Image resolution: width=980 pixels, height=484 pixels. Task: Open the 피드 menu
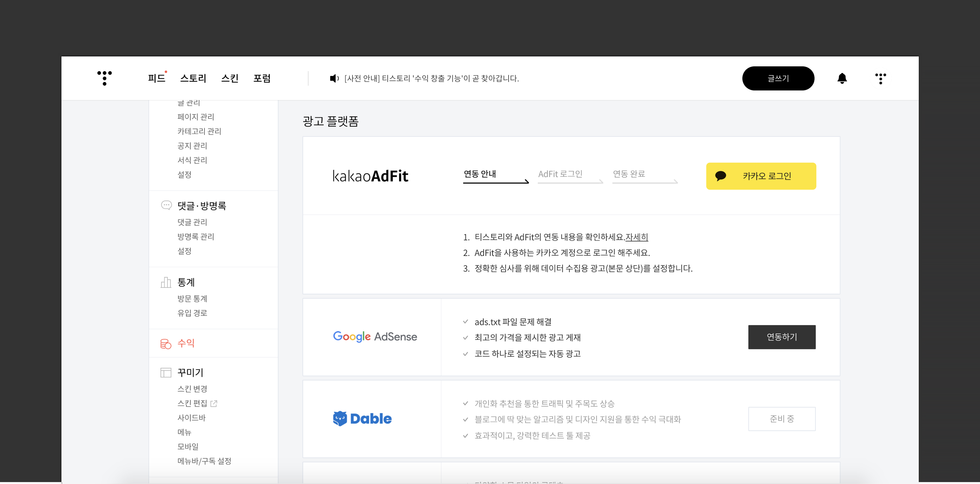tap(156, 78)
